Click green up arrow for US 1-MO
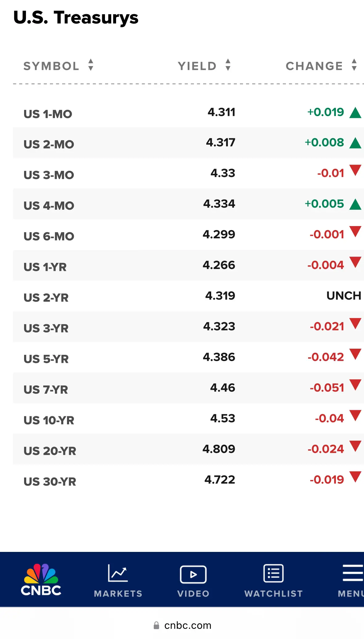This screenshot has width=364, height=639. [355, 113]
